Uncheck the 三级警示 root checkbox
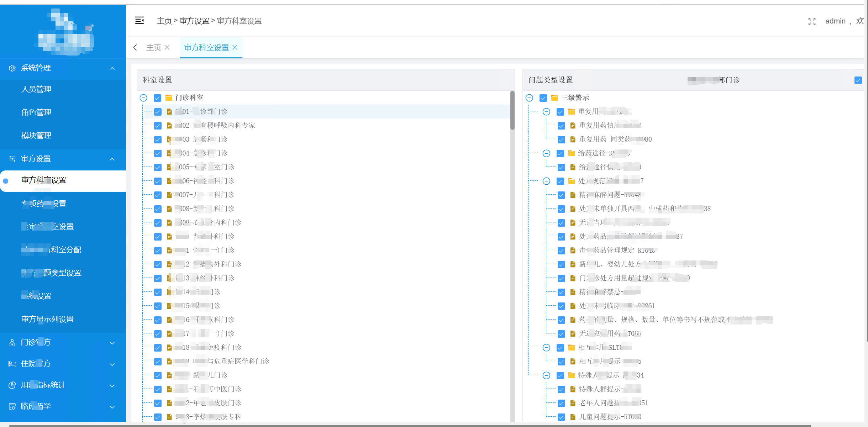 [543, 98]
